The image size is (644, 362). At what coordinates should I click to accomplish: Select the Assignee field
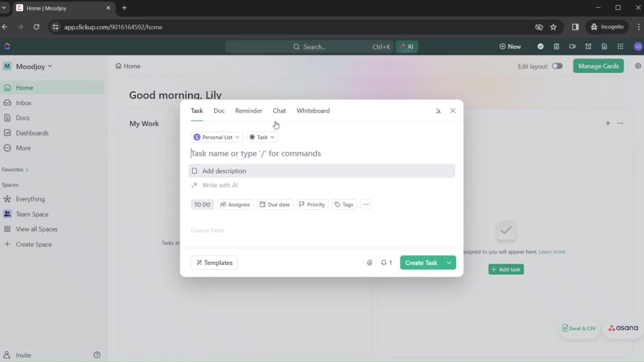(x=235, y=204)
